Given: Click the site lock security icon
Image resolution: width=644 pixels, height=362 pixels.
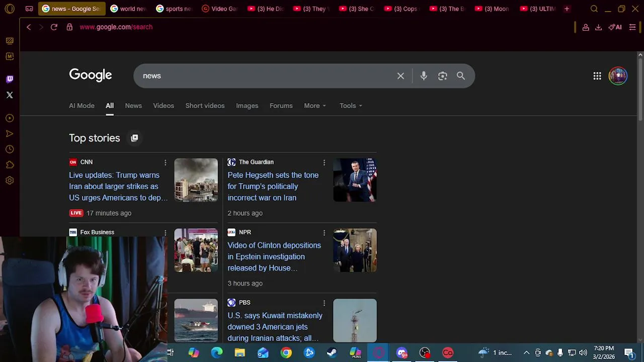Looking at the screenshot, I should (x=69, y=27).
